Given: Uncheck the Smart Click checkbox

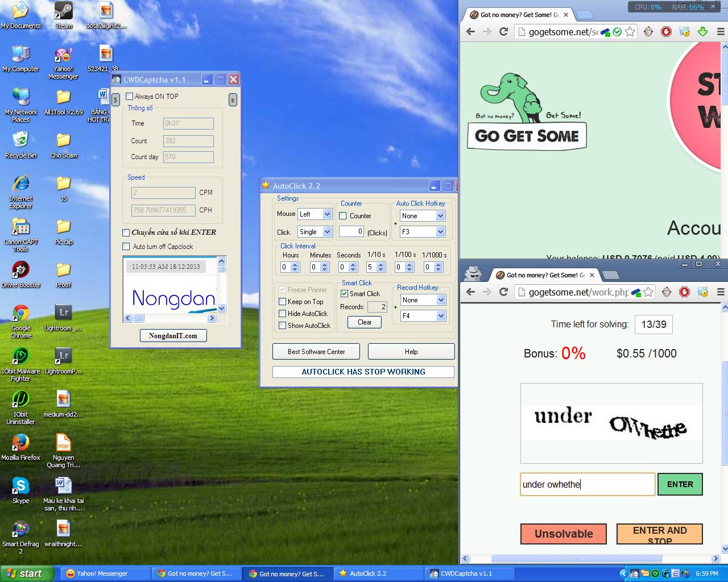Looking at the screenshot, I should (x=345, y=294).
